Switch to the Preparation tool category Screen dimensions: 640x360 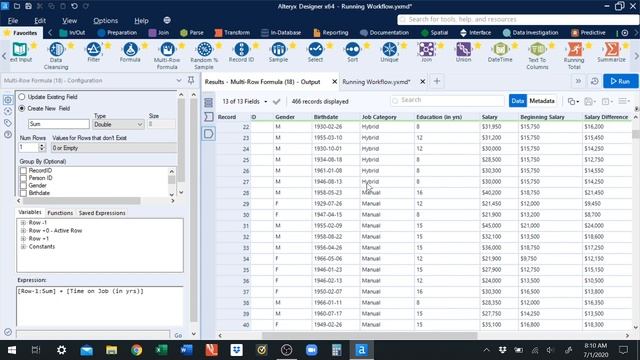click(118, 33)
